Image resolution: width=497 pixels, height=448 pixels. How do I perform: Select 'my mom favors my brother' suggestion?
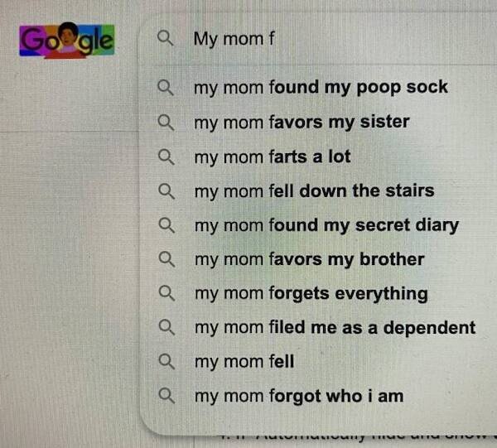click(x=309, y=259)
